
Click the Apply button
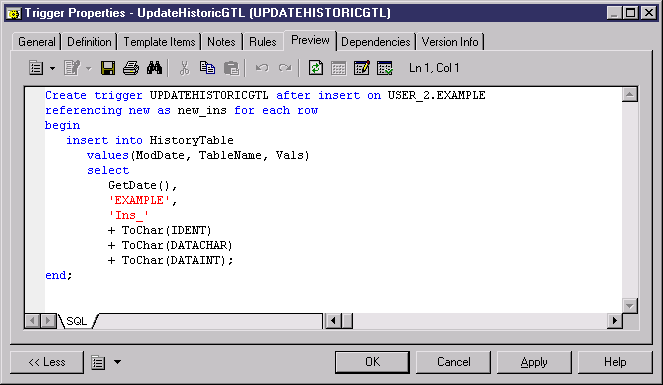(534, 362)
